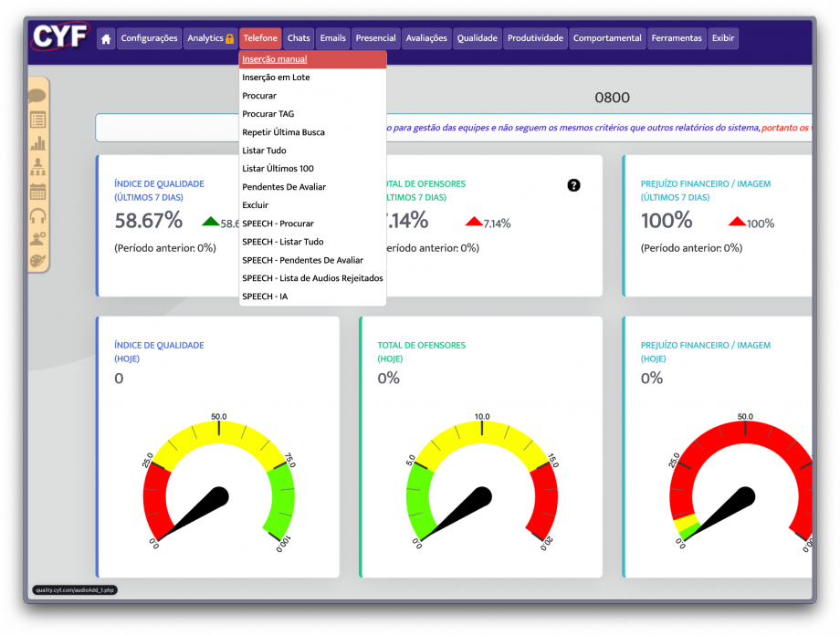Image resolution: width=840 pixels, height=635 pixels.
Task: Click the Comportamental navigation button
Action: [607, 38]
